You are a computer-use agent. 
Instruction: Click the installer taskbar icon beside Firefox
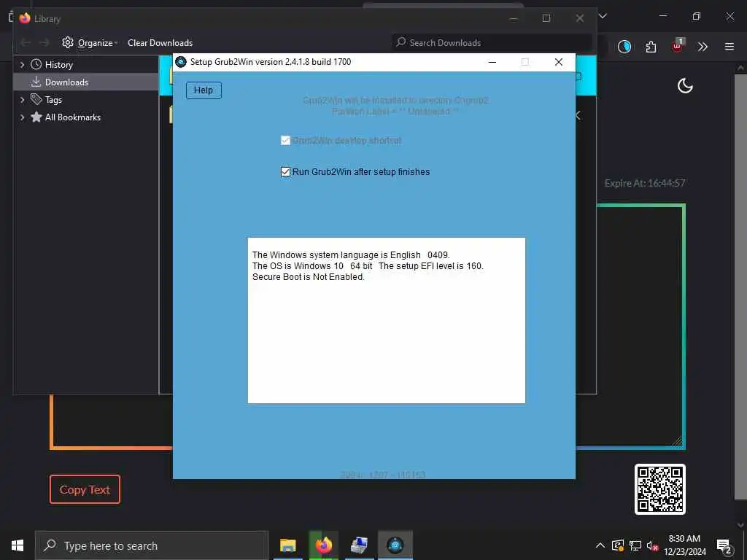point(359,545)
